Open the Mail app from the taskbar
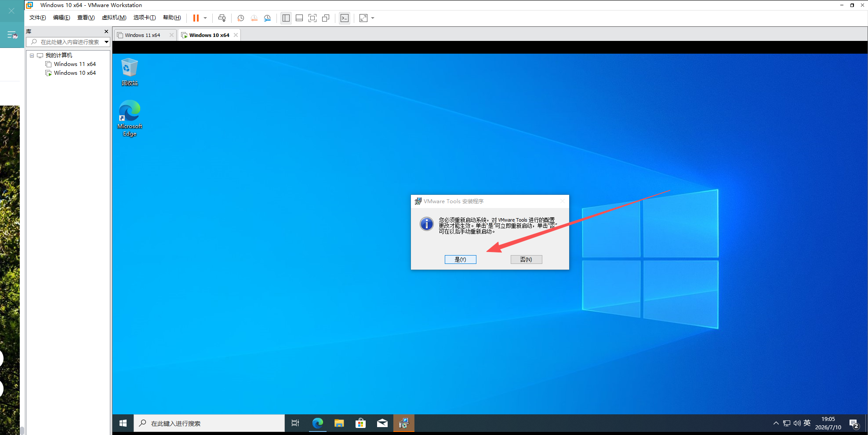The image size is (868, 435). coord(382,423)
